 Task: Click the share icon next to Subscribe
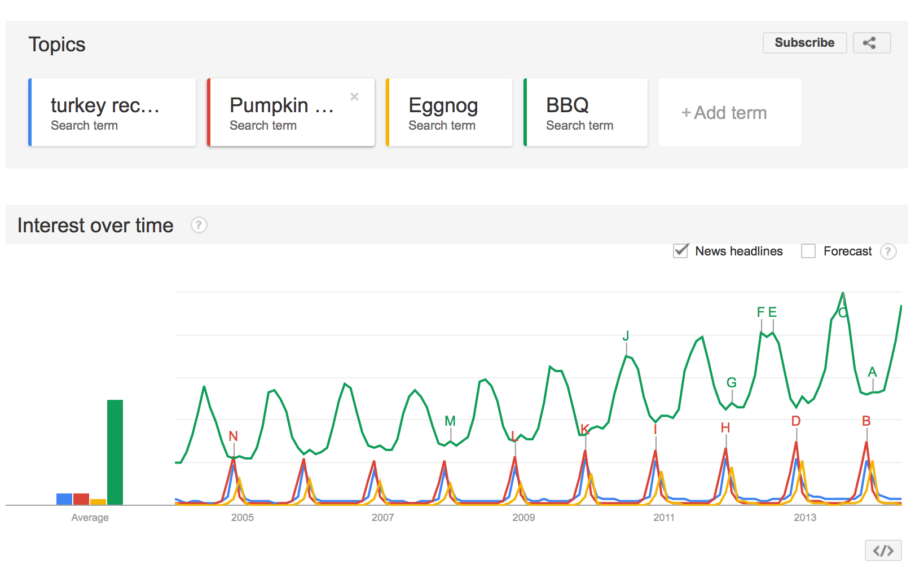[x=872, y=42]
